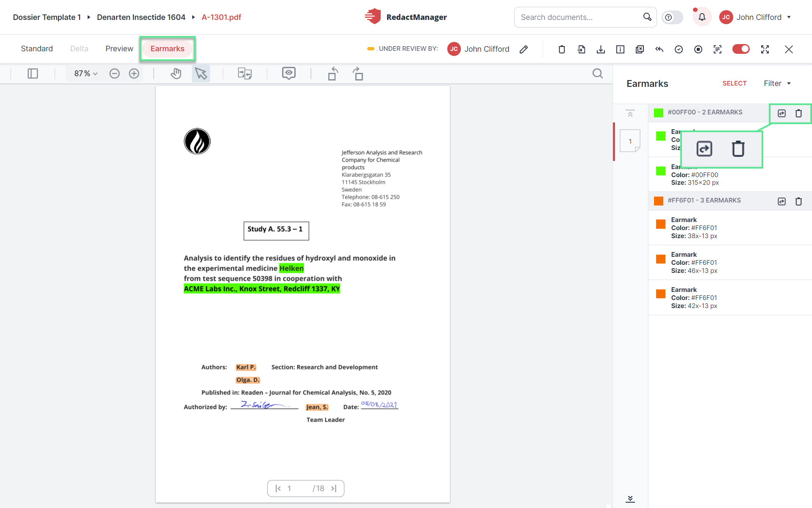Open the notifications bell
Image resolution: width=812 pixels, height=508 pixels.
[702, 17]
